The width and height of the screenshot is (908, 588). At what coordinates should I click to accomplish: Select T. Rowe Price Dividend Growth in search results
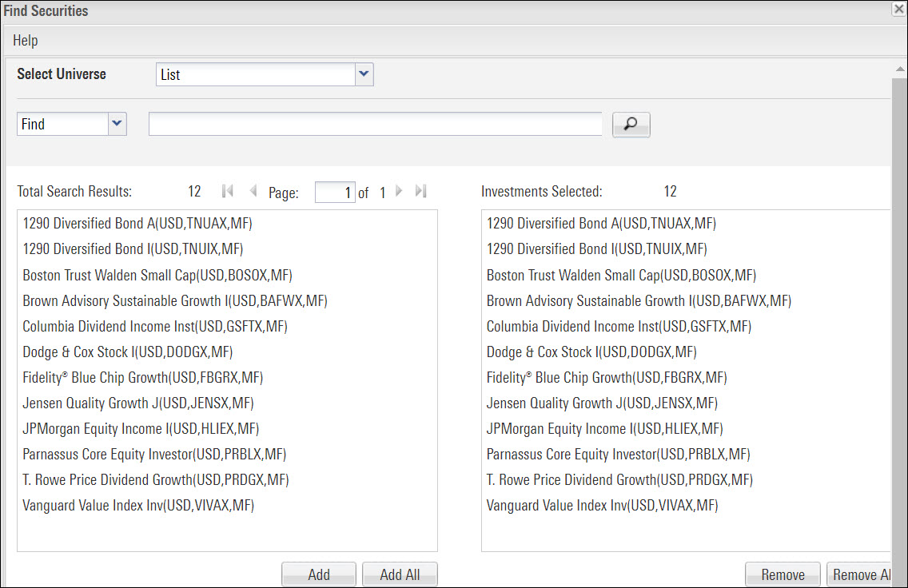pos(155,480)
